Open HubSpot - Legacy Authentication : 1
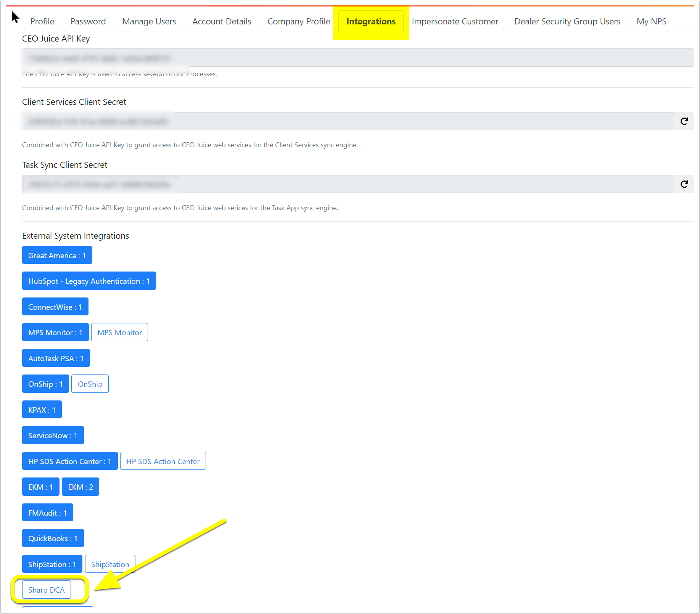The height and width of the screenshot is (614, 700). [89, 281]
